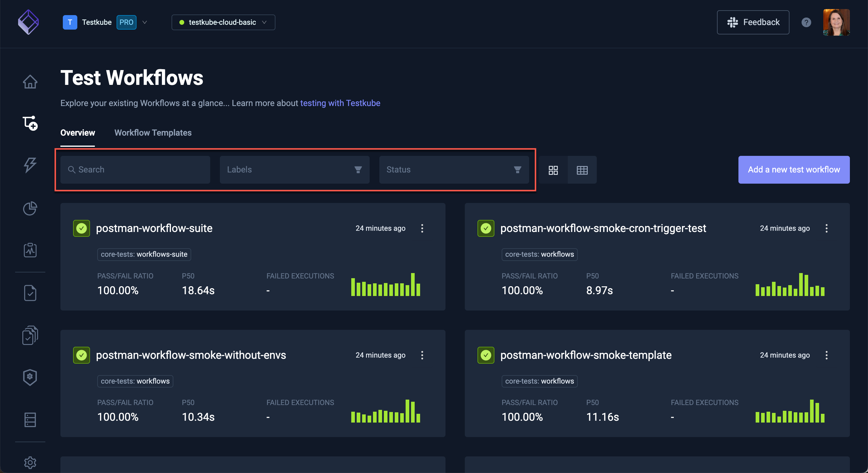This screenshot has height=473, width=868.
Task: Switch to grid card view
Action: (x=553, y=170)
